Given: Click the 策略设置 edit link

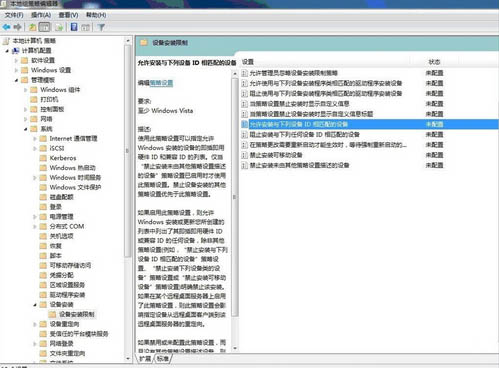Looking at the screenshot, I should [x=161, y=83].
